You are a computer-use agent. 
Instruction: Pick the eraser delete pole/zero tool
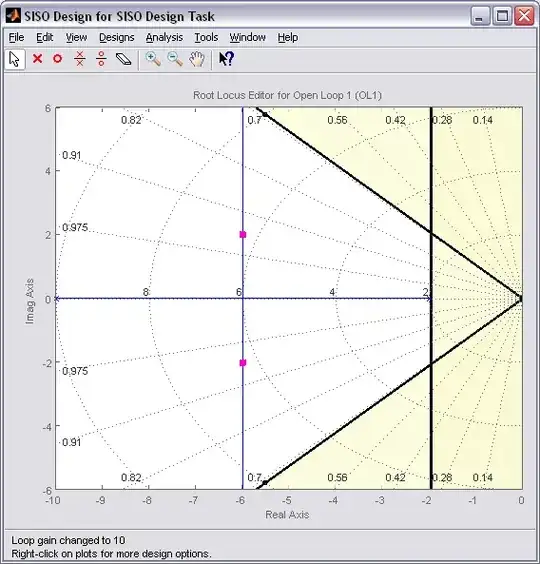(124, 59)
